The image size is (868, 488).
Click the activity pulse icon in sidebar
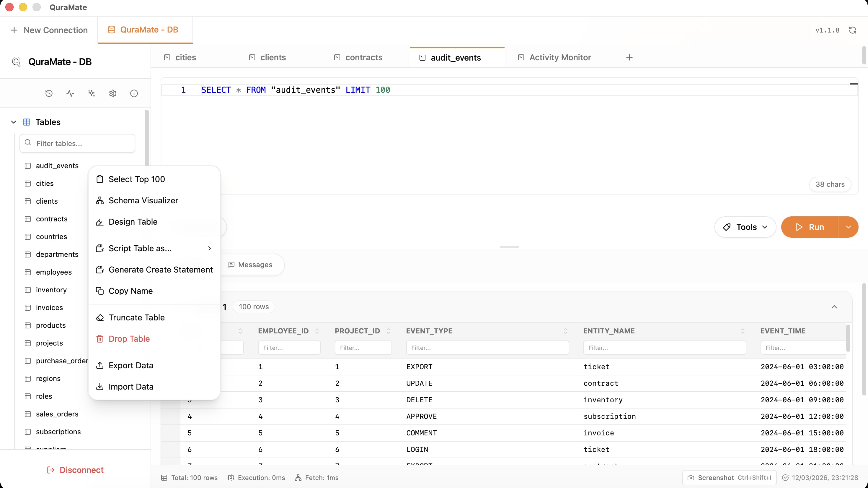[x=70, y=93]
